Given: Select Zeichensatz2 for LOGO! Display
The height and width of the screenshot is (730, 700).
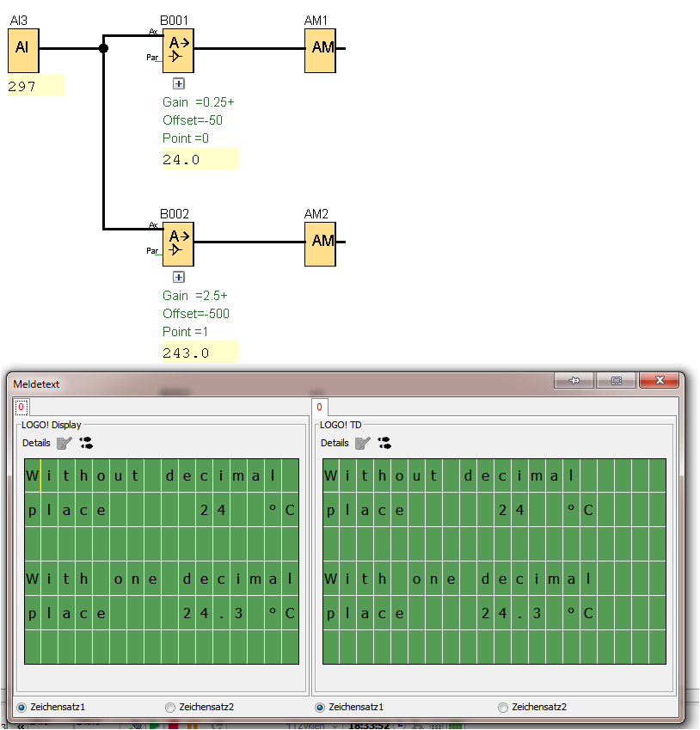Looking at the screenshot, I should tap(170, 707).
